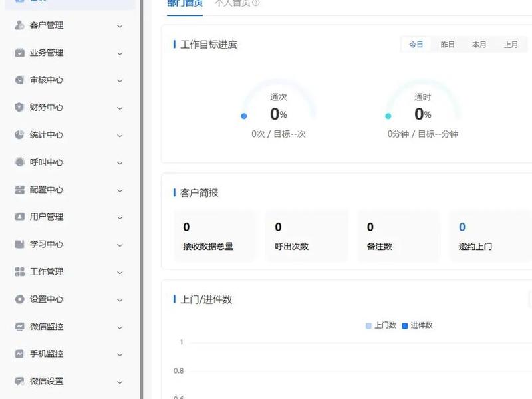The image size is (532, 399).
Task: Click the 配置中心 icon
Action: click(20, 190)
